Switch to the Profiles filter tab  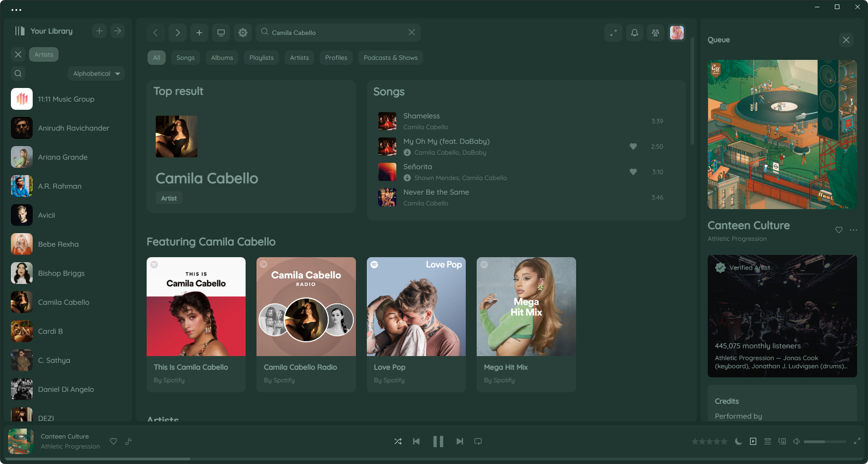pyautogui.click(x=336, y=58)
